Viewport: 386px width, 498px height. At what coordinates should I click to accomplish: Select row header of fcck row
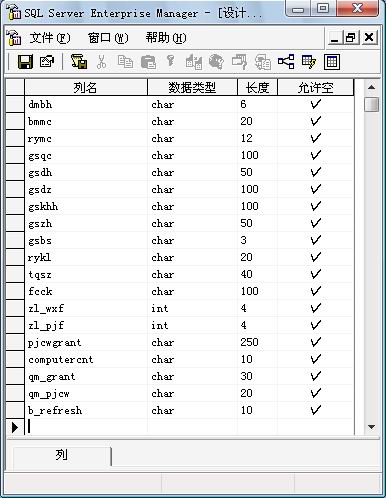[15, 291]
